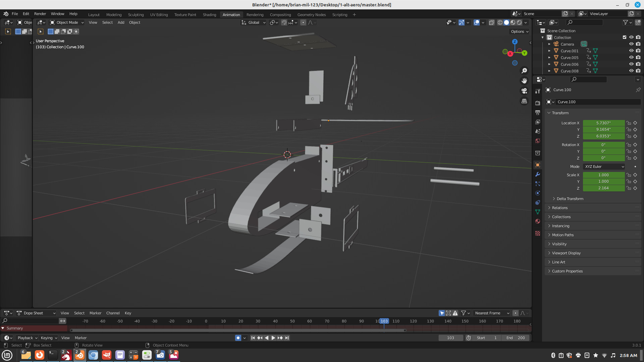Open the Nearest Frame snapping dropdown

[492, 313]
